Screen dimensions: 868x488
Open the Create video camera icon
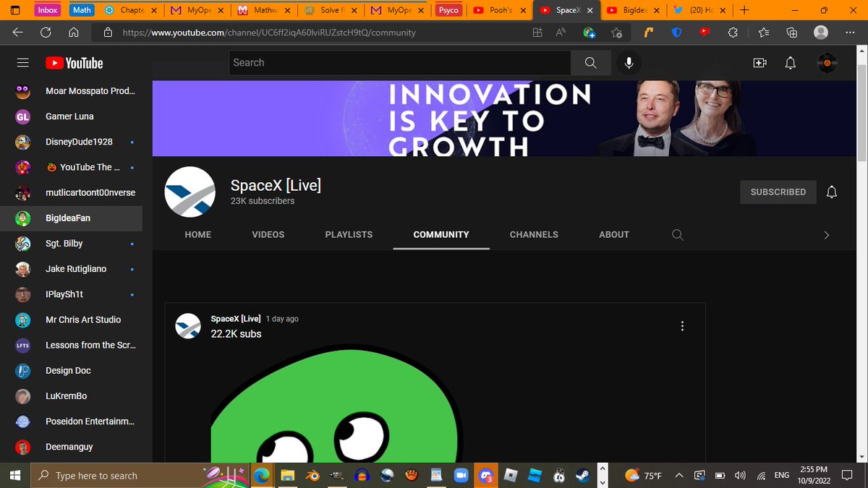tap(759, 63)
